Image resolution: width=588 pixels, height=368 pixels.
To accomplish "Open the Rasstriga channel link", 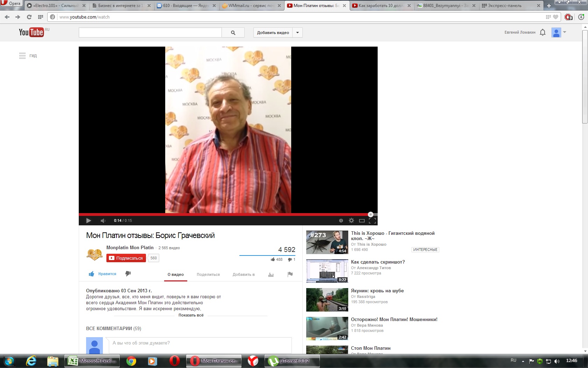I will point(366,297).
